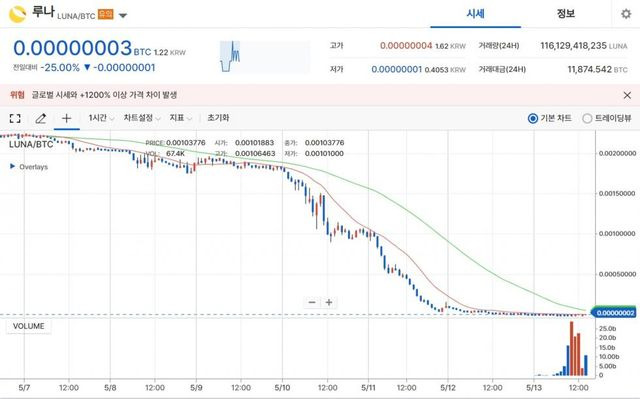This screenshot has height=399, width=640.
Task: Click the LUNA/BTC chart legend label
Action: [31, 144]
